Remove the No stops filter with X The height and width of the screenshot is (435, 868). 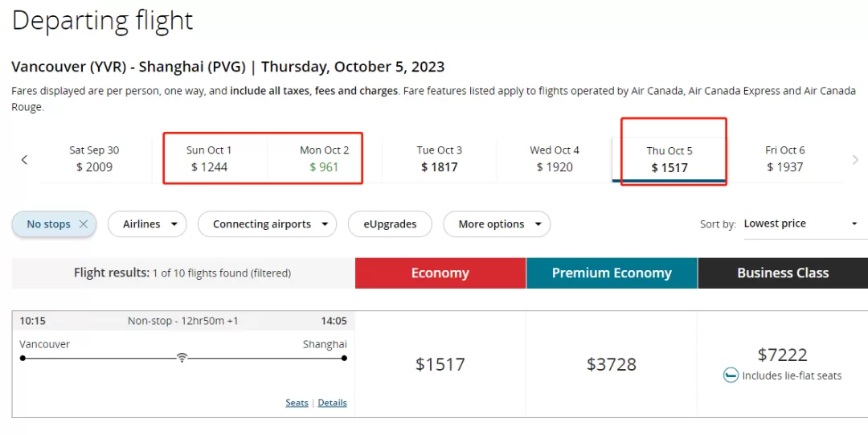tap(83, 224)
